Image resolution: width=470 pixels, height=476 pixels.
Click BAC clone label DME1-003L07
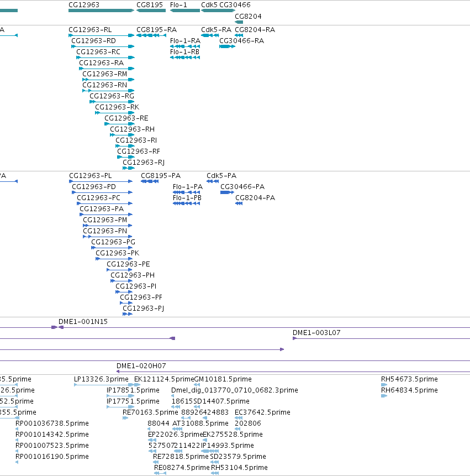[316, 333]
